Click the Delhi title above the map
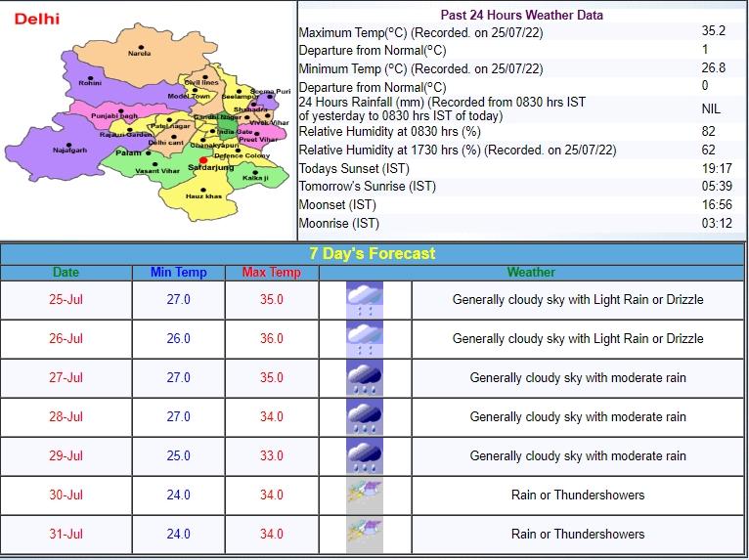The image size is (749, 560). (x=37, y=19)
